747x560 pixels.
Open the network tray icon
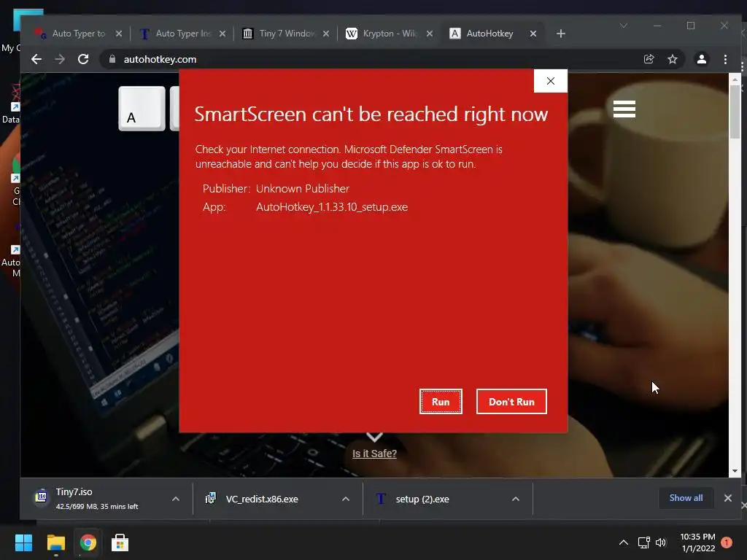click(644, 542)
